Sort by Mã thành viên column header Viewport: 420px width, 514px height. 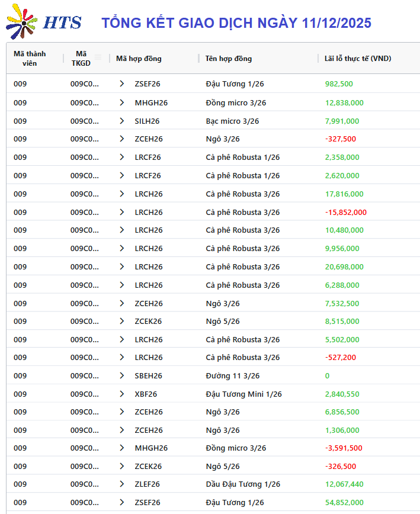(x=30, y=58)
